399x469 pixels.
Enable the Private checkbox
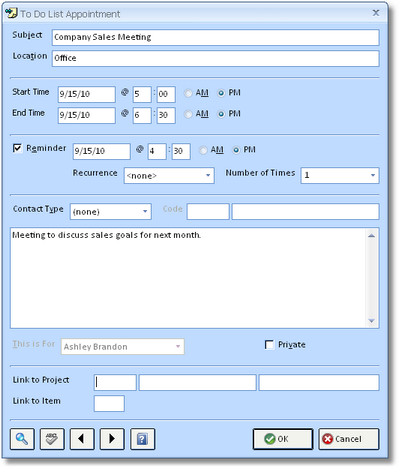tap(269, 344)
